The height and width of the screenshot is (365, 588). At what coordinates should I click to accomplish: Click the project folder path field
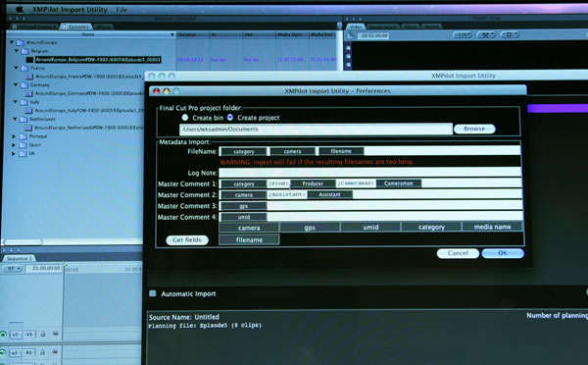coord(317,130)
